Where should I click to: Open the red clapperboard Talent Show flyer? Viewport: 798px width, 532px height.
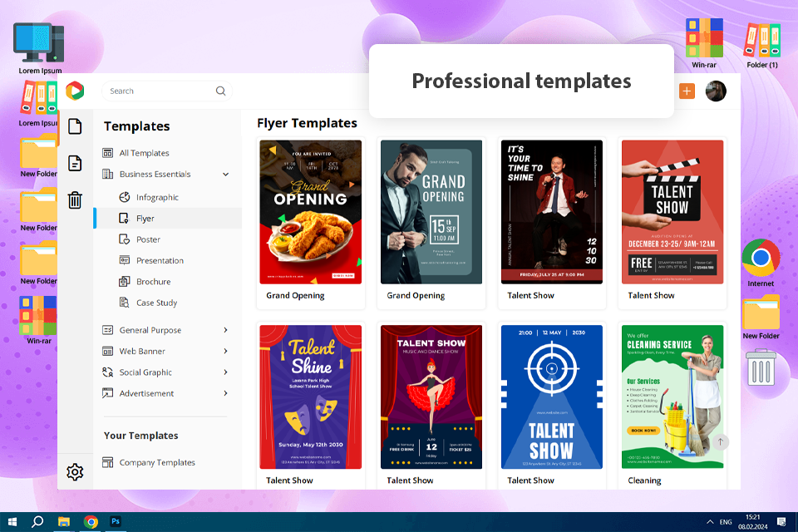(x=672, y=212)
